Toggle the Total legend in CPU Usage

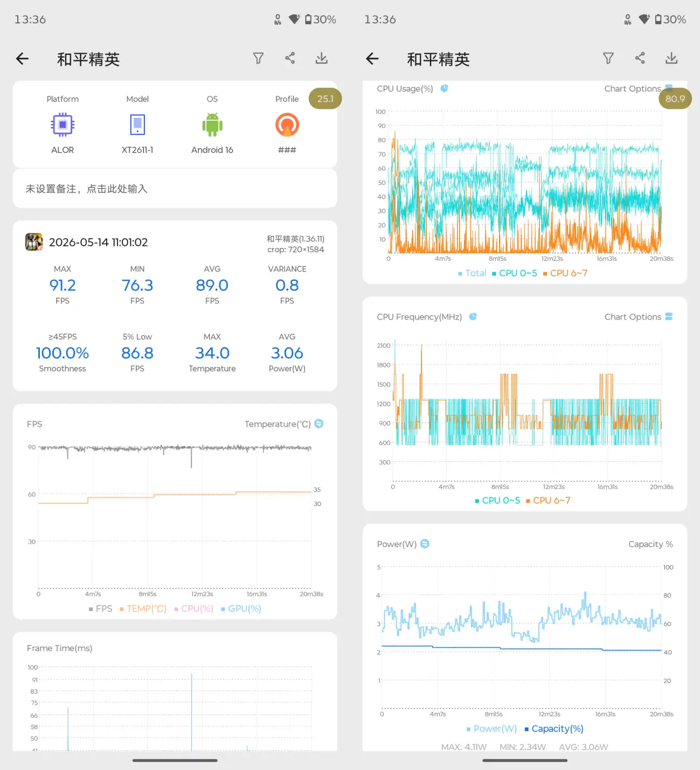point(473,273)
